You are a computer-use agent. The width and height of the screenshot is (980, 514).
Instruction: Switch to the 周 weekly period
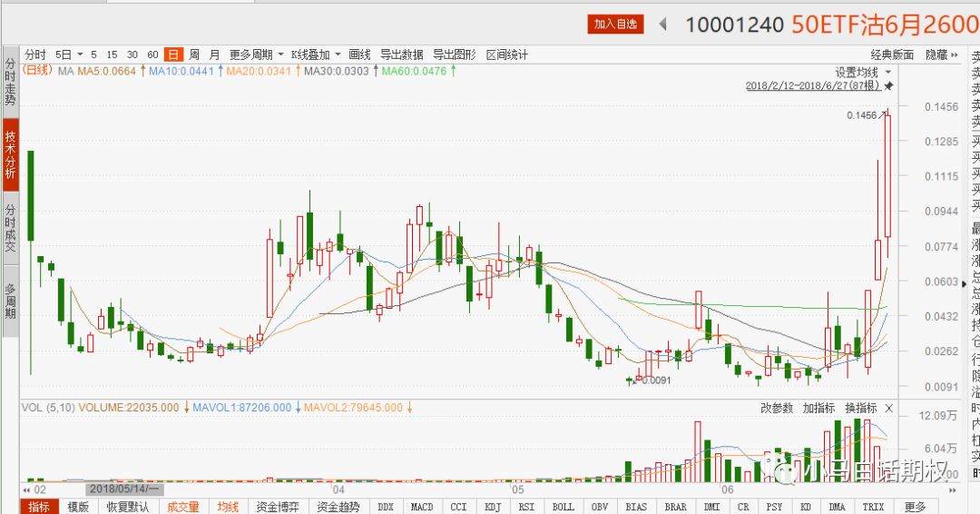click(194, 54)
